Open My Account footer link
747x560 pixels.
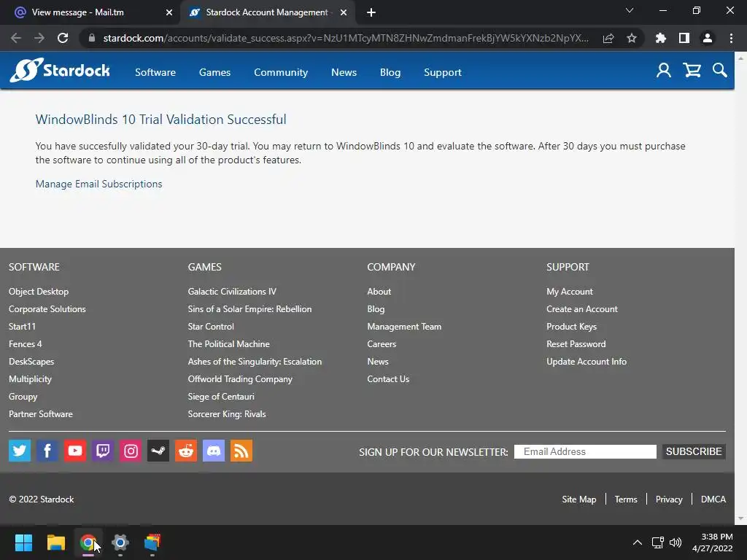569,292
